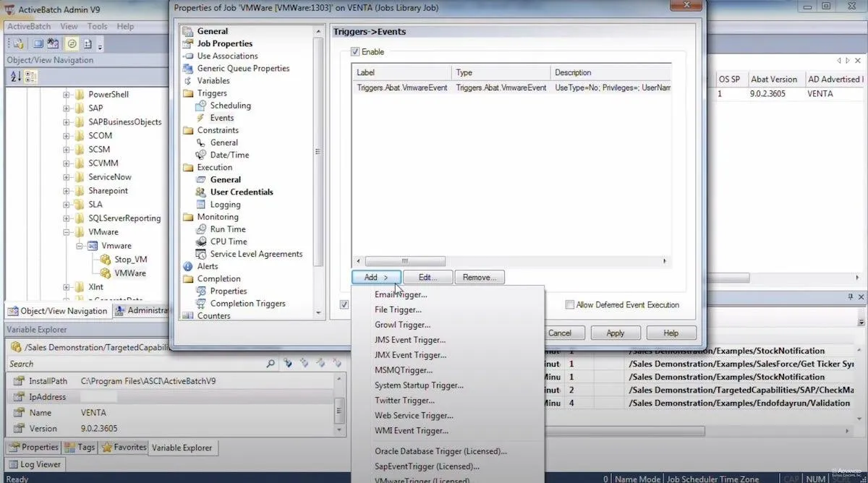The height and width of the screenshot is (483, 868).
Task: Expand the PowerShell folder in navigation tree
Action: point(67,95)
